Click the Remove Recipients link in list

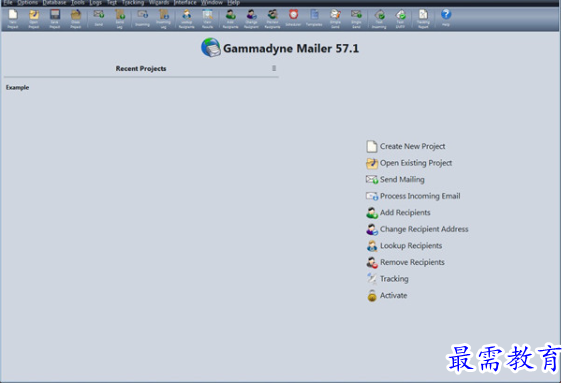pyautogui.click(x=405, y=262)
